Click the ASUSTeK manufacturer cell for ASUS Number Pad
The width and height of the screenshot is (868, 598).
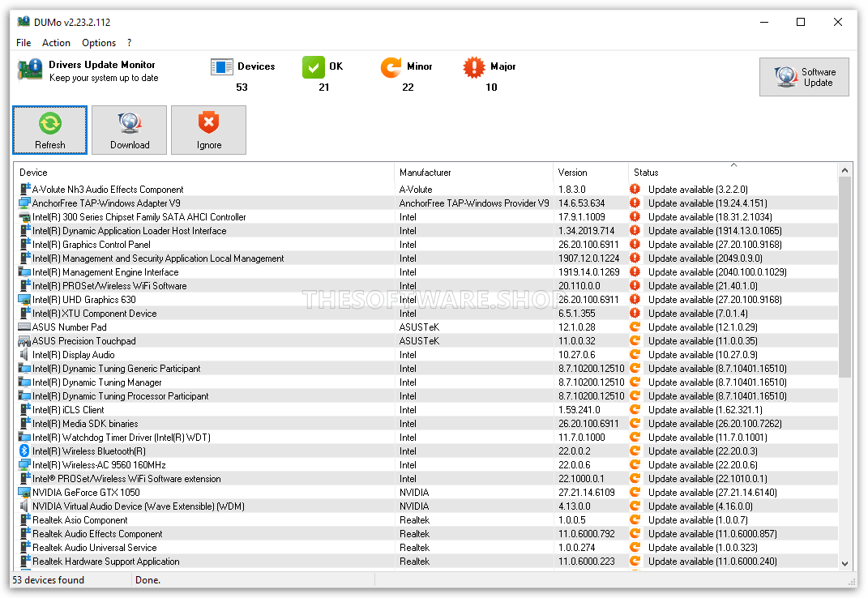419,327
